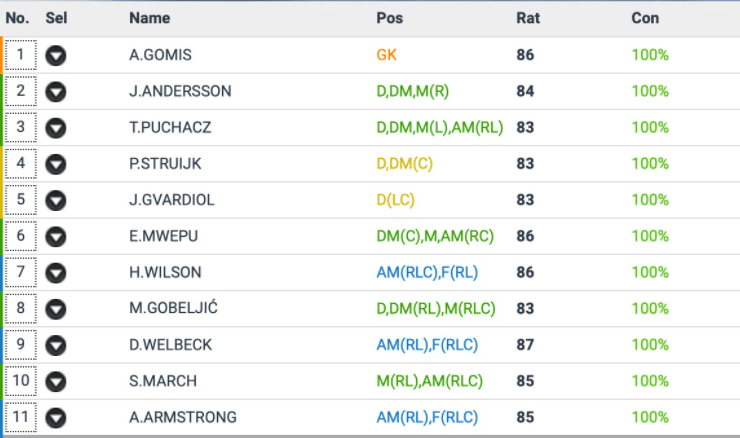Click player name D.WELBECK

tap(171, 345)
